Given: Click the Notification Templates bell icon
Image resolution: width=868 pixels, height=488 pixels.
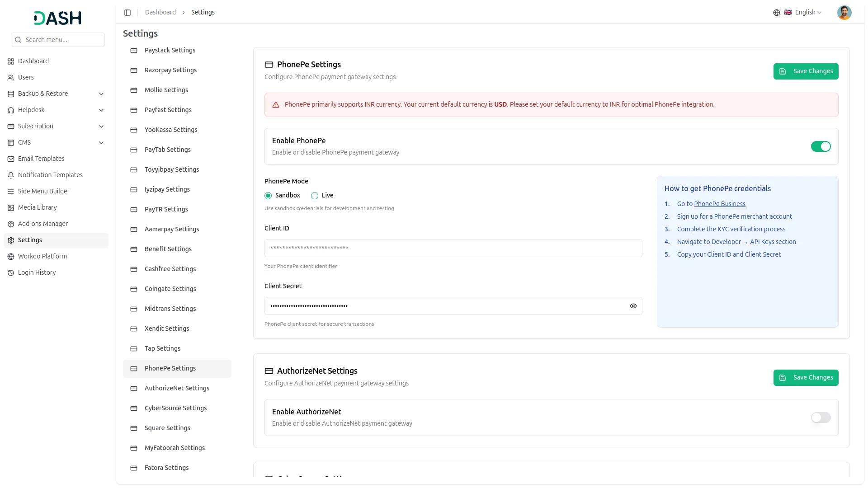Looking at the screenshot, I should [x=11, y=175].
